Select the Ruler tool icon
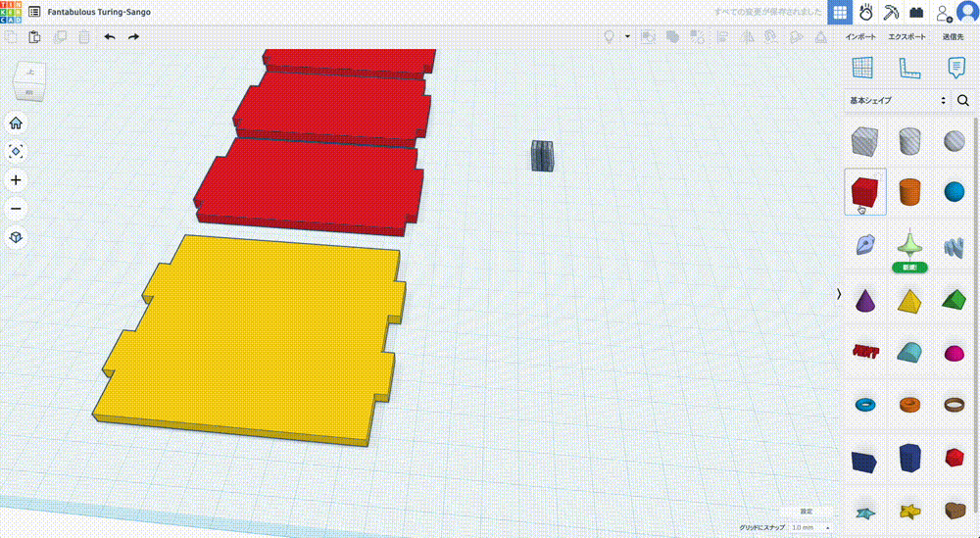 908,68
